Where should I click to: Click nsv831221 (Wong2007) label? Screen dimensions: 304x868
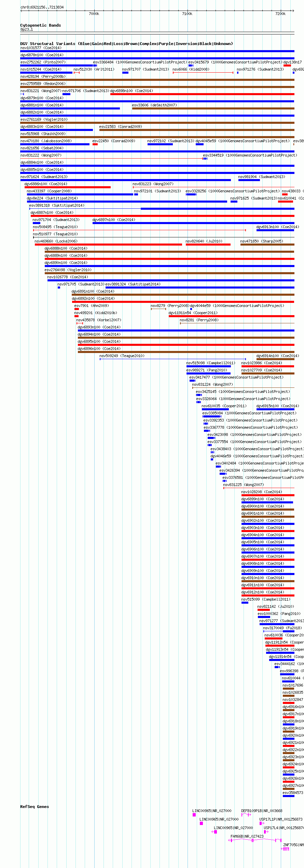41,91
